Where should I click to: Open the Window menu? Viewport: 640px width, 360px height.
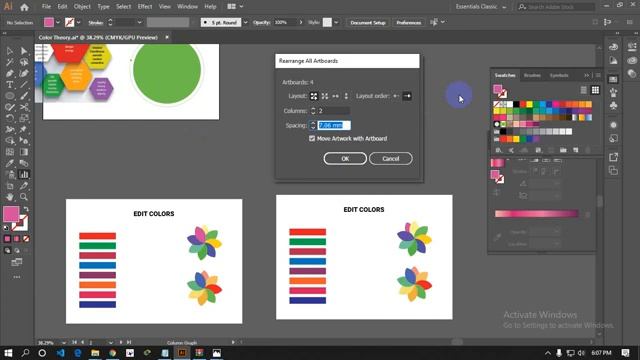point(187,7)
